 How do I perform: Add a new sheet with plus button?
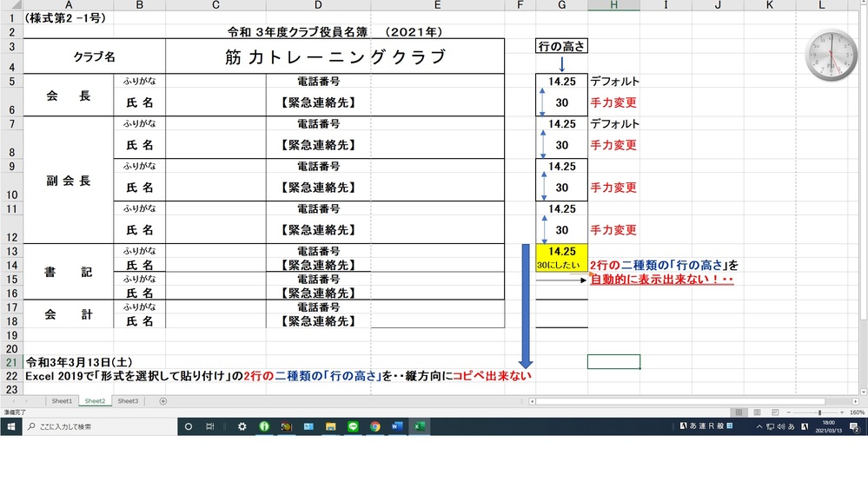[162, 401]
